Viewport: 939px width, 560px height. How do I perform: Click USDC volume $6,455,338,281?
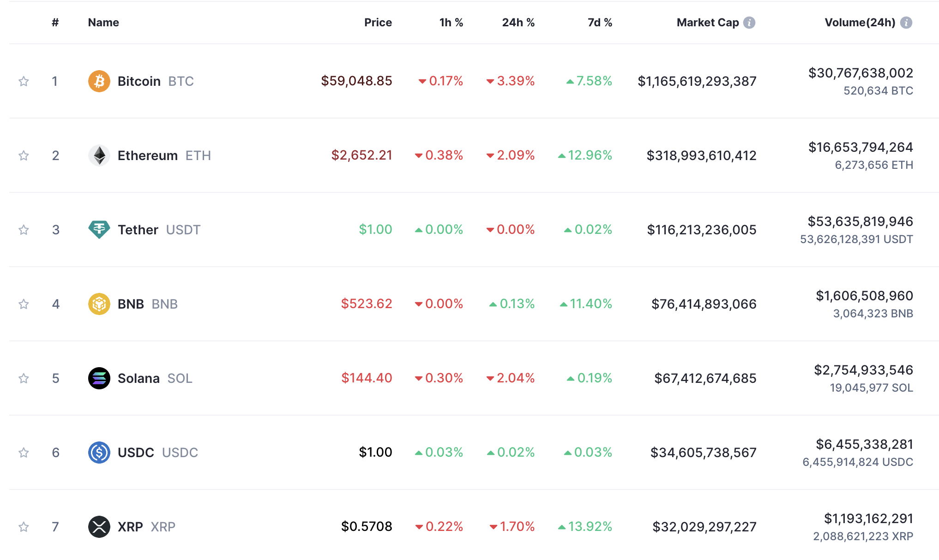click(864, 444)
